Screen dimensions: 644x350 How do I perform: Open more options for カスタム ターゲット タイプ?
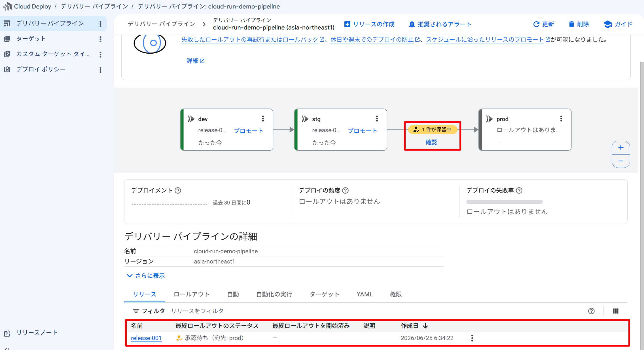coord(100,54)
